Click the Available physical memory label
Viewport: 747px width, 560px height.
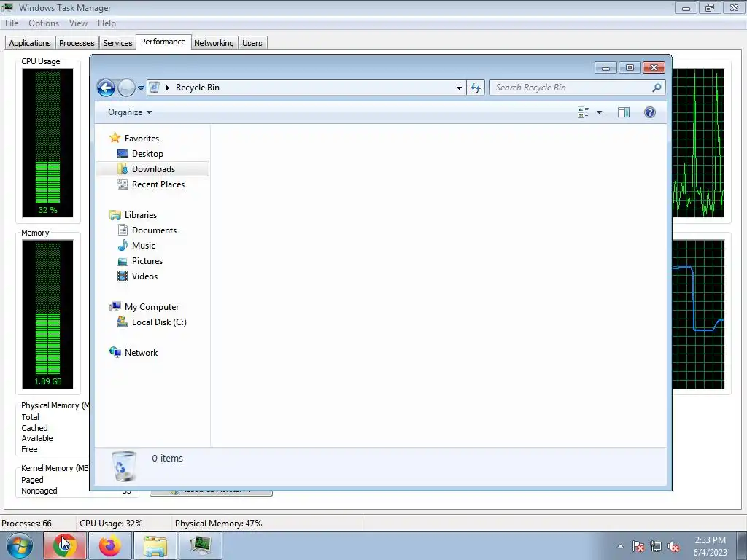(36, 438)
